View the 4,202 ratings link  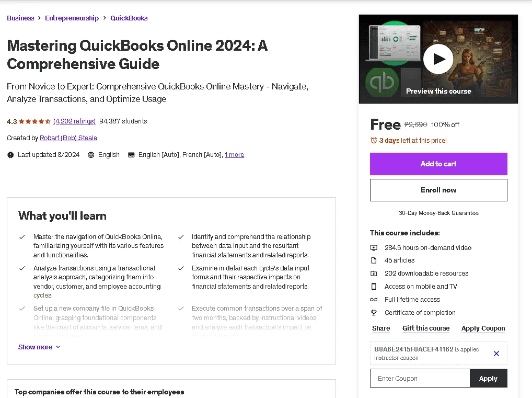(74, 121)
